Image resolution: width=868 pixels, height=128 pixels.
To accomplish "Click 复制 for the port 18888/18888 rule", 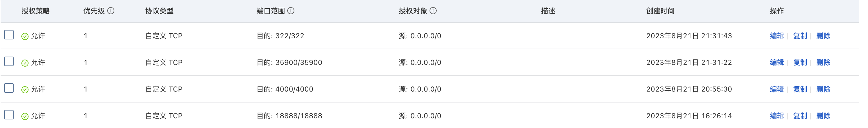I will pos(800,116).
